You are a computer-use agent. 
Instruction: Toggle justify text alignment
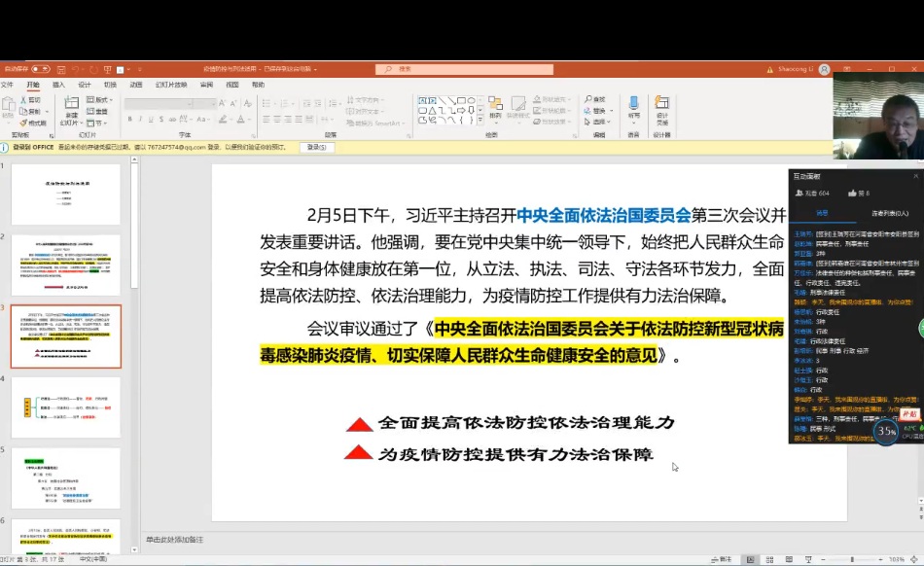tap(299, 120)
